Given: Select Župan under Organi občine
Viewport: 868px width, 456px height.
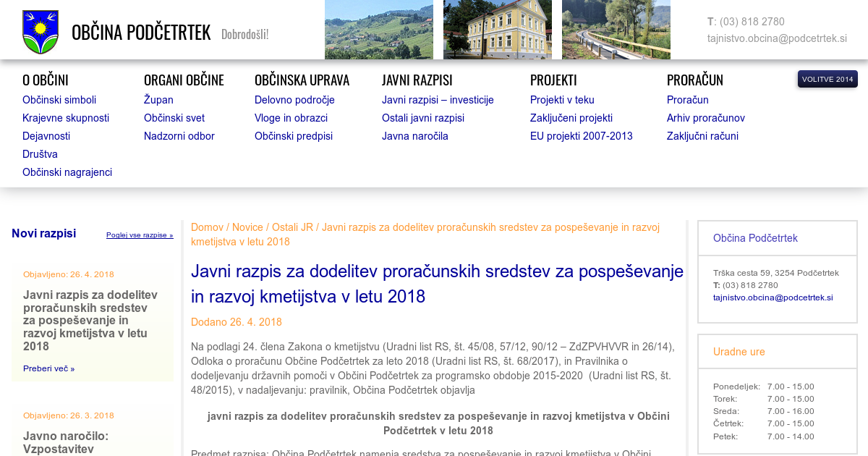Looking at the screenshot, I should pos(158,100).
